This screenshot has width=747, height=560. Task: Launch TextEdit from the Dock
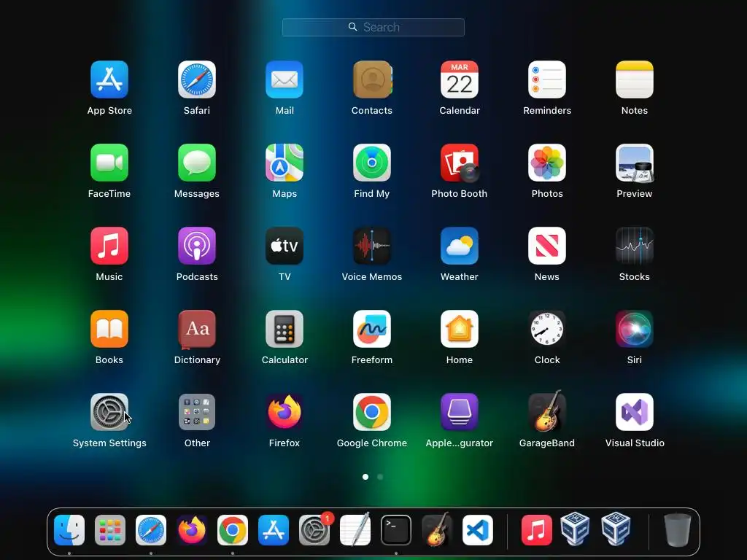pyautogui.click(x=355, y=529)
